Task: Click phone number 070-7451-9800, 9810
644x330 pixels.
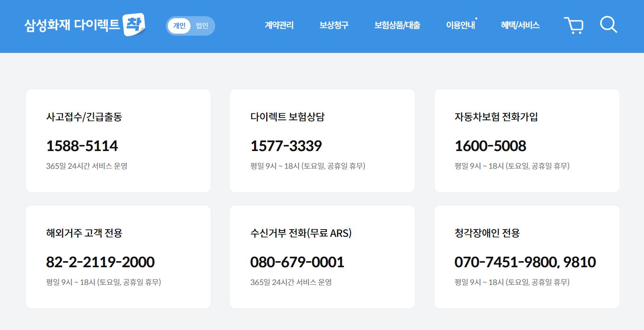Action: 525,262
